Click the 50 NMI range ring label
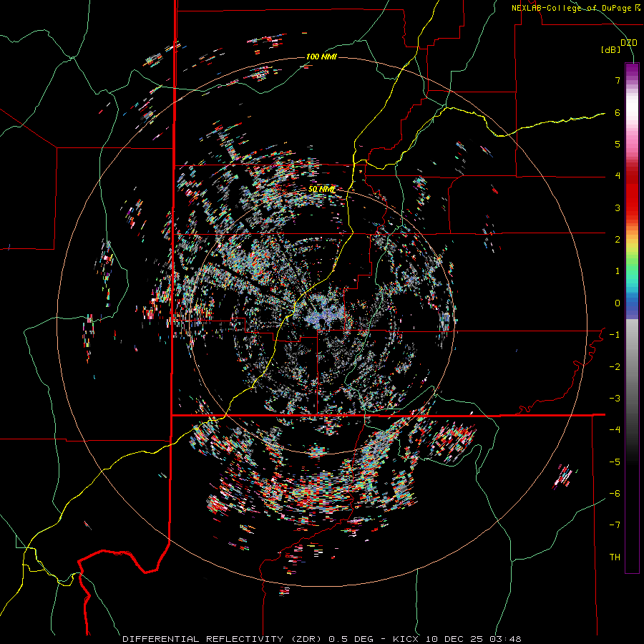This screenshot has height=644, width=644. coord(322,190)
